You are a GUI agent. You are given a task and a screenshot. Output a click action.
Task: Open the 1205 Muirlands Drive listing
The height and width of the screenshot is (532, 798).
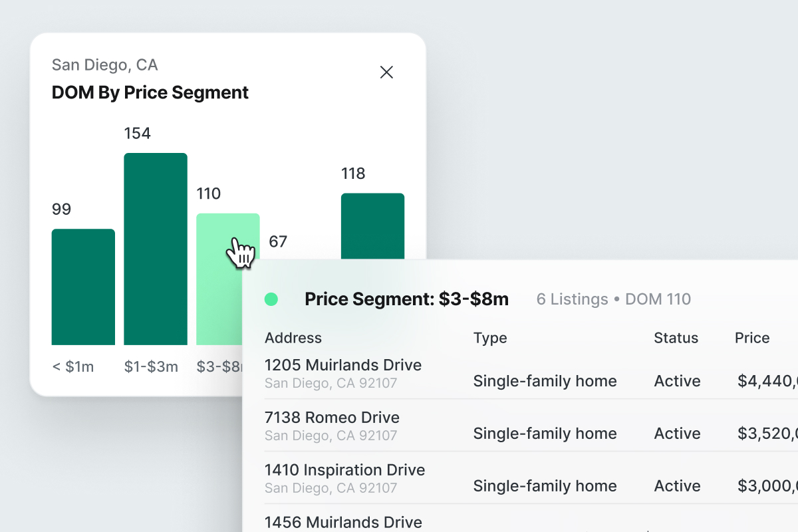343,365
